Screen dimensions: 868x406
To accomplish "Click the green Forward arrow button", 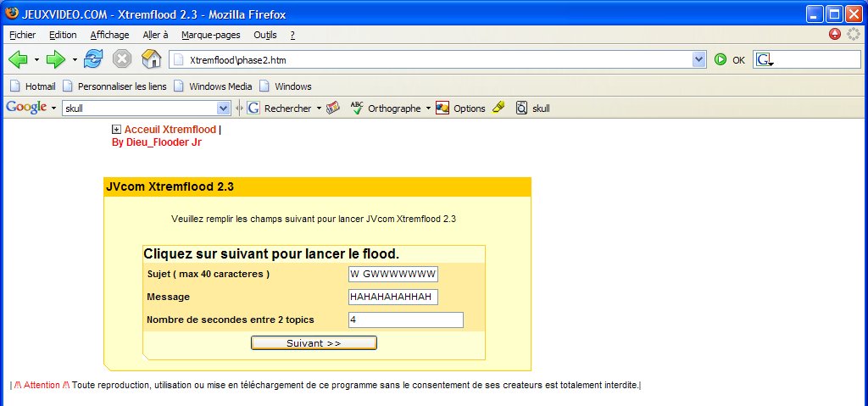I will (x=56, y=59).
